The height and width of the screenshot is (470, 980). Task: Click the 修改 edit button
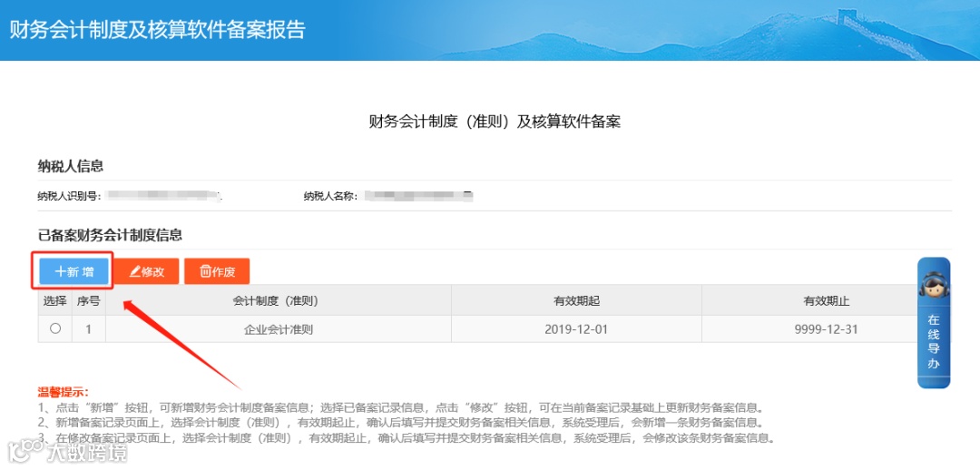coord(146,271)
